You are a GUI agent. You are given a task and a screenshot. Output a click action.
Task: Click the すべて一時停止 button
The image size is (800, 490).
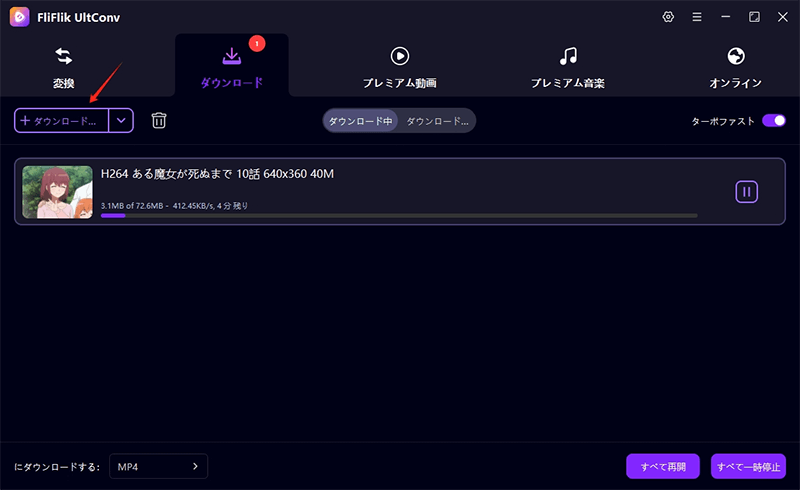(x=748, y=467)
